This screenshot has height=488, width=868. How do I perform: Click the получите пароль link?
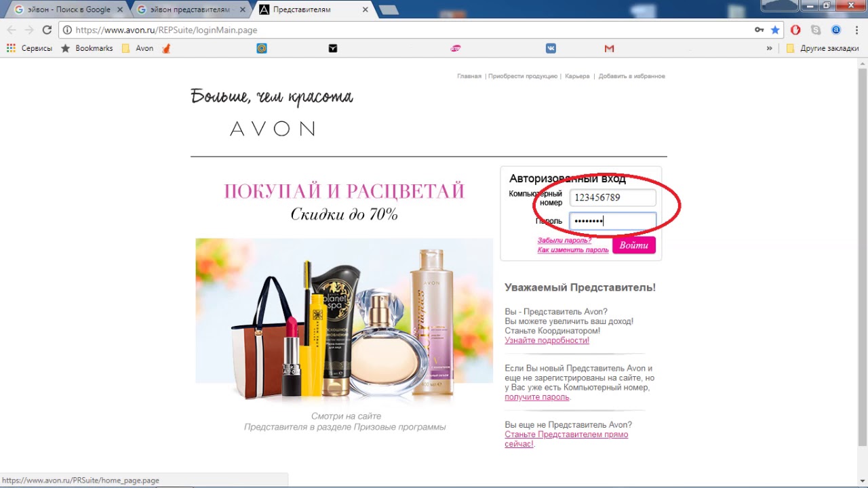pyautogui.click(x=537, y=397)
